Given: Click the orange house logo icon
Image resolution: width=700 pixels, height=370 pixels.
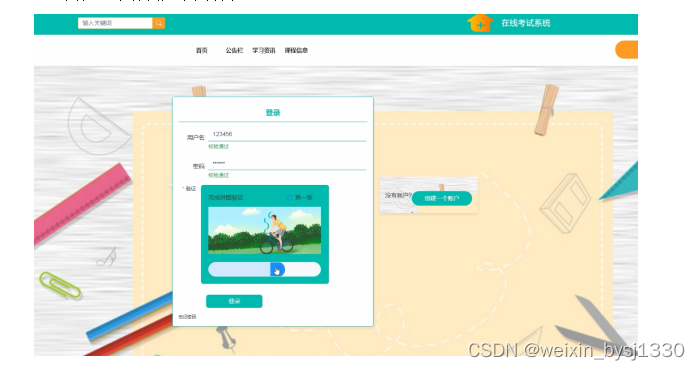Looking at the screenshot, I should click(x=480, y=23).
